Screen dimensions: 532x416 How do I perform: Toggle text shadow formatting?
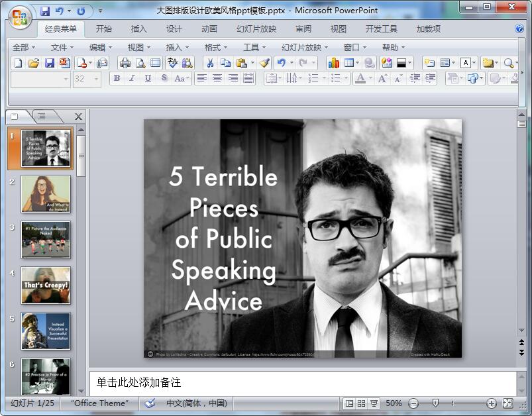click(x=164, y=78)
